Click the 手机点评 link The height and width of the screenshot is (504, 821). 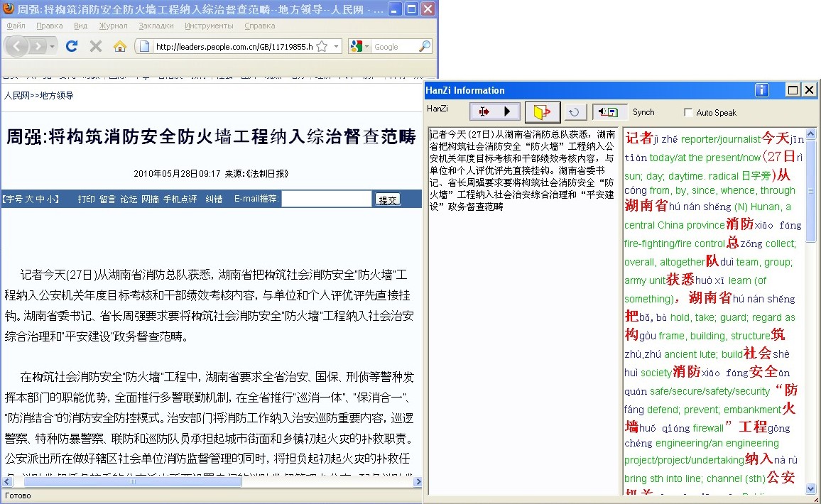(180, 199)
